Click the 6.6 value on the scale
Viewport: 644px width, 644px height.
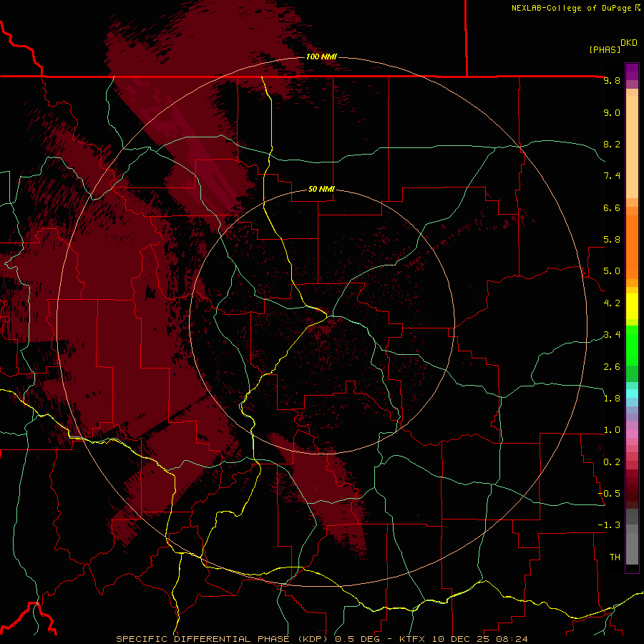tap(612, 208)
